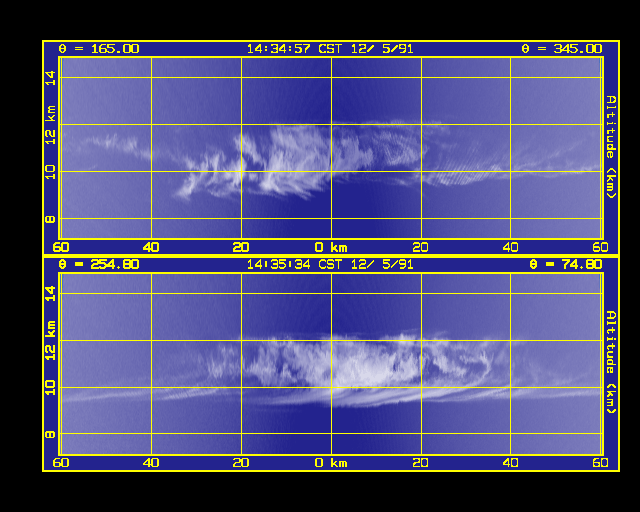Image resolution: width=640 pixels, height=512 pixels.
Task: Click the 8 altitude tick in the top panel
Action: pyautogui.click(x=50, y=219)
